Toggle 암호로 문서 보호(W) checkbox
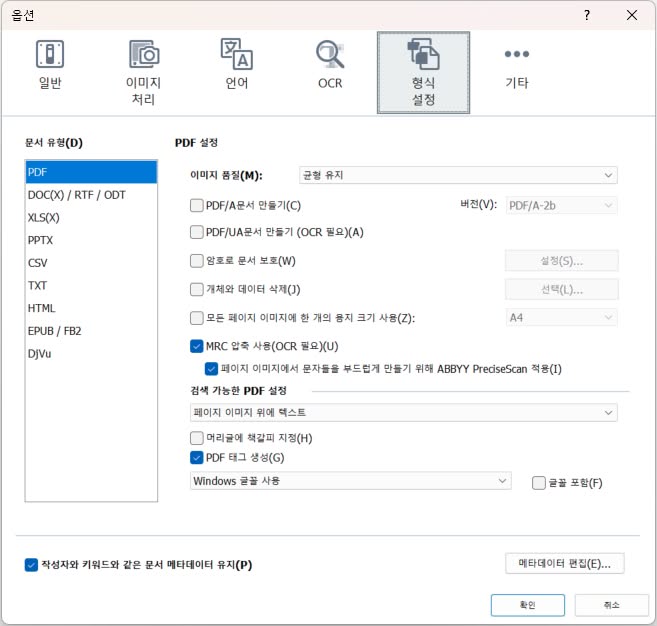 point(197,261)
